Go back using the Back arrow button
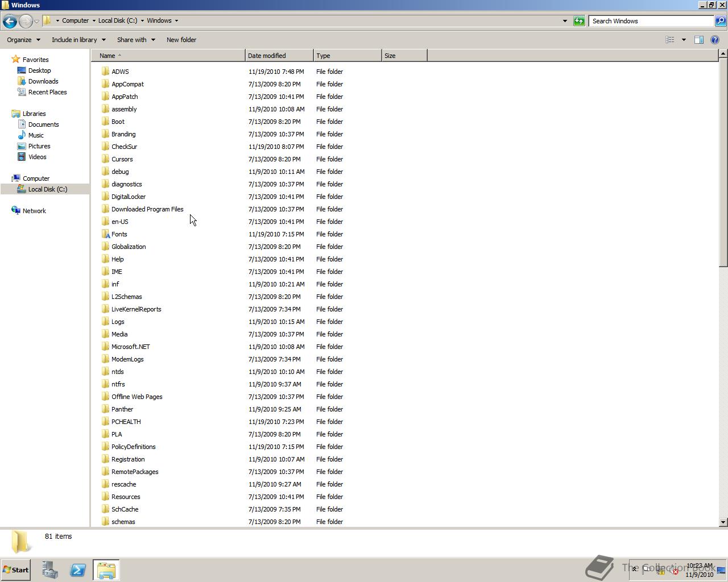Screen dimensions: 728x582 point(10,21)
